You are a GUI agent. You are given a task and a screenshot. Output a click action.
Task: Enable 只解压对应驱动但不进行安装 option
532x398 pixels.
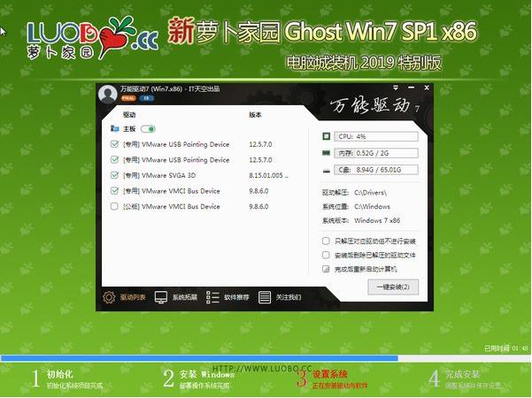[326, 241]
